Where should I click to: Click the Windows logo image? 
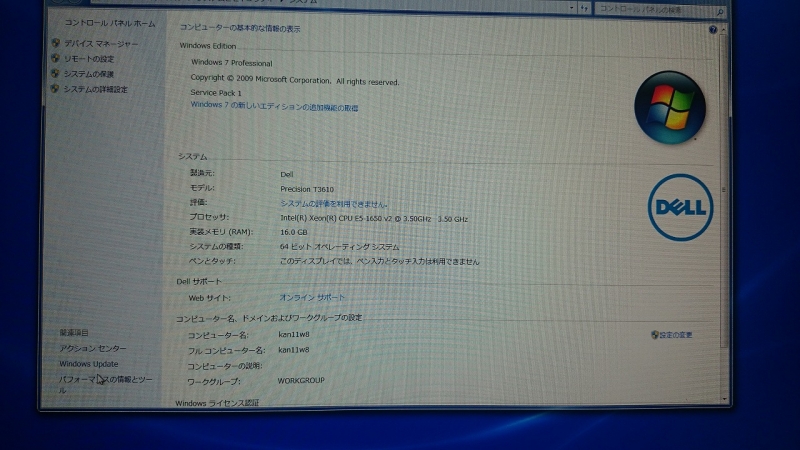pyautogui.click(x=670, y=107)
